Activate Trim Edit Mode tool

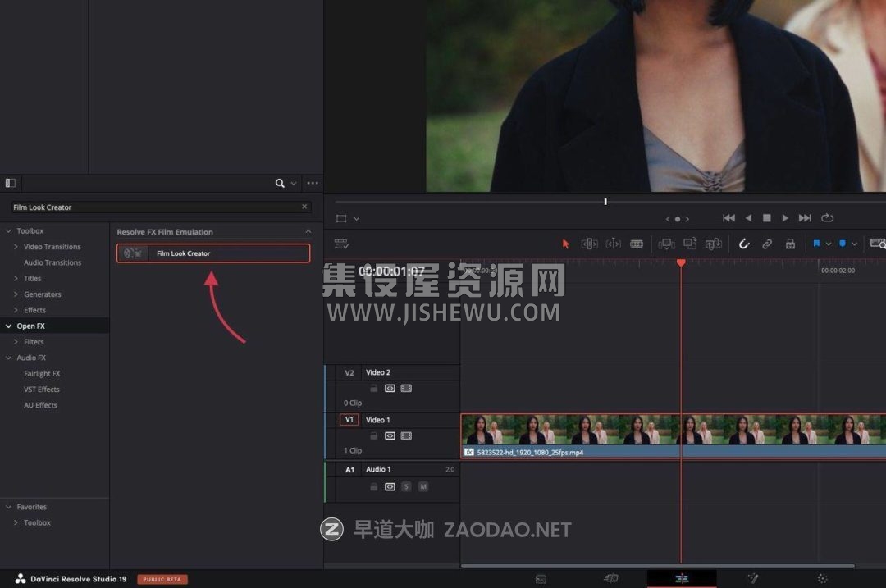pyautogui.click(x=589, y=244)
